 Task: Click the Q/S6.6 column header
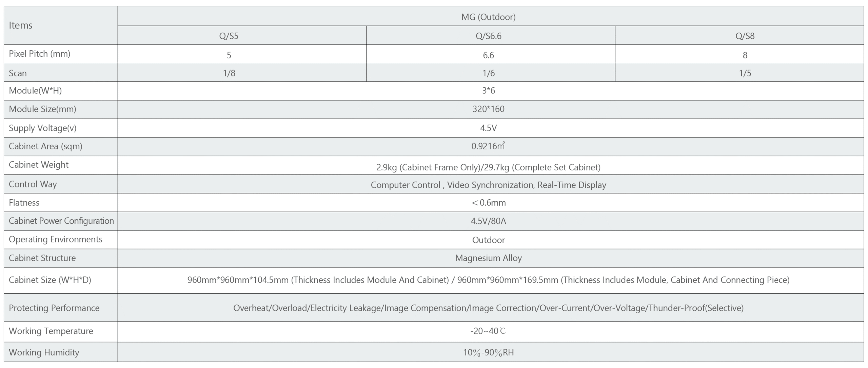(488, 36)
